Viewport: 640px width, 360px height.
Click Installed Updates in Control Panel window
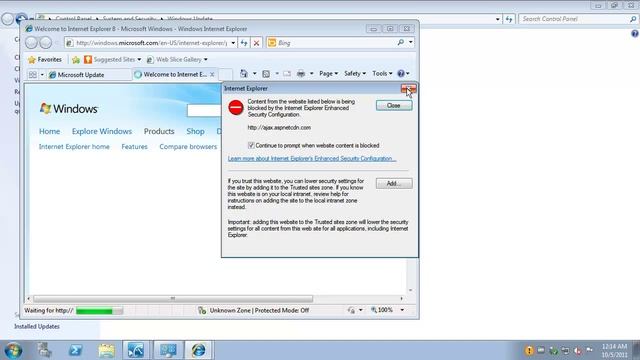click(x=37, y=327)
